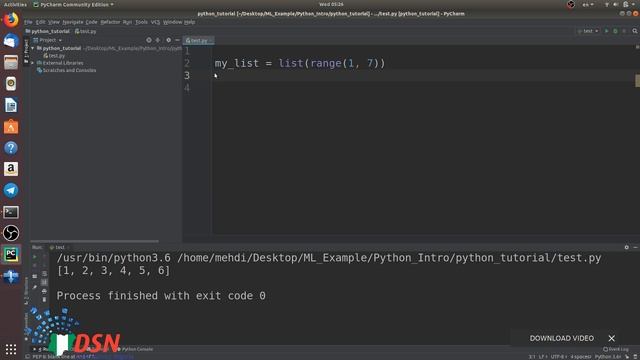Open the Python Console tool window tab
Viewport: 640px width, 360px height.
click(x=135, y=349)
